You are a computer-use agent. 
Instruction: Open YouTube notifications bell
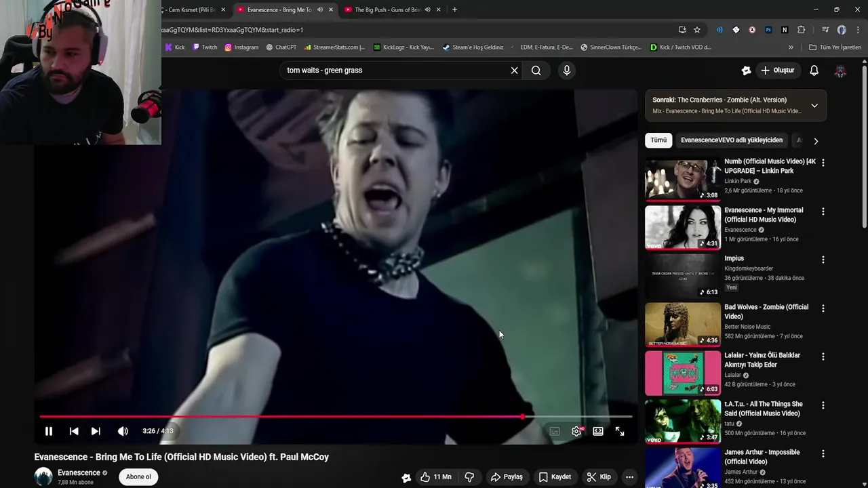[814, 70]
